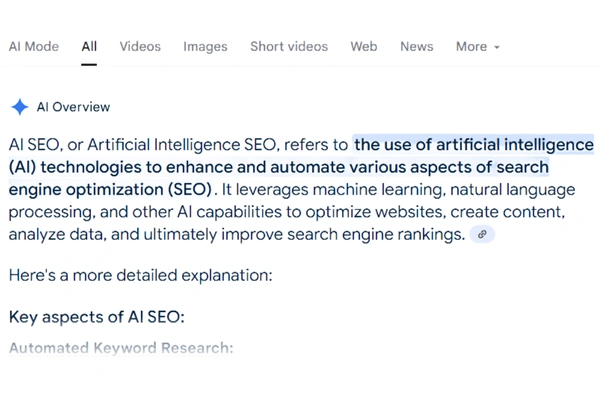Go to the Images tab
Viewport: 600px width, 400px height.
click(205, 46)
